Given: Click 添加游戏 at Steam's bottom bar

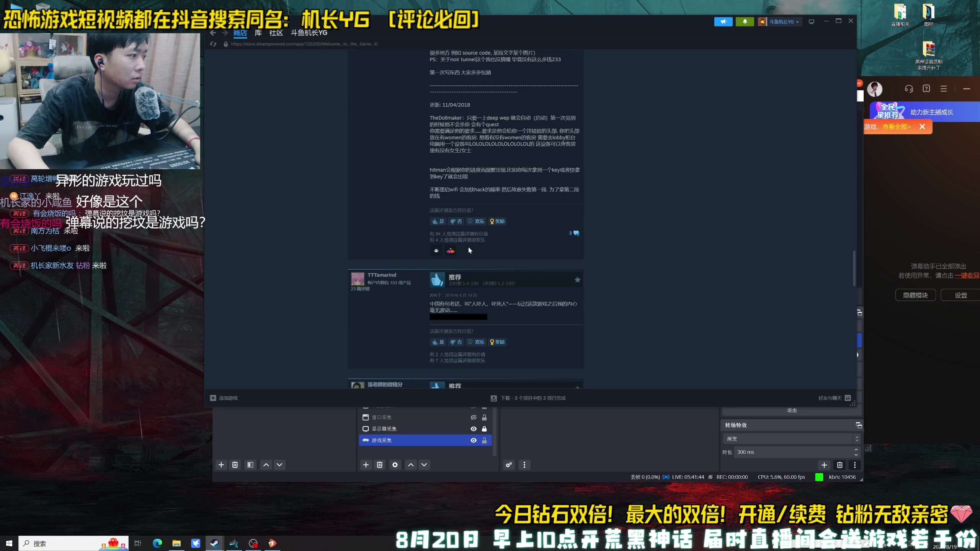Looking at the screenshot, I should 224,398.
